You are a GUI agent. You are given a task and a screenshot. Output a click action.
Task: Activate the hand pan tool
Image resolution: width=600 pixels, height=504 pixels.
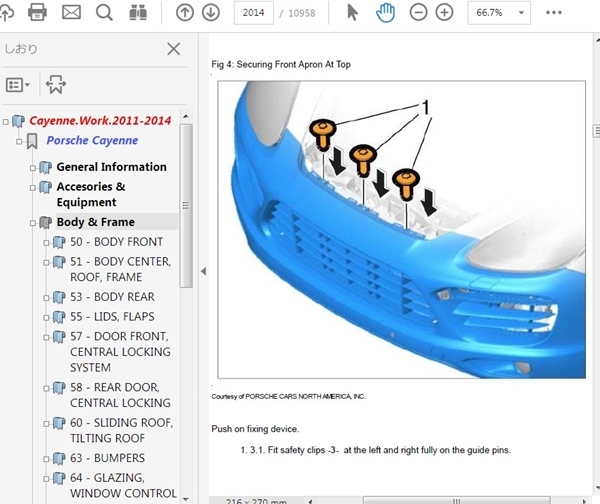coord(383,12)
